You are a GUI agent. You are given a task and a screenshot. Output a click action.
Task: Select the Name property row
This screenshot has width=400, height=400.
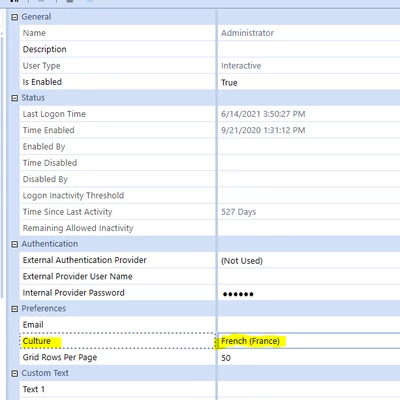point(210,33)
